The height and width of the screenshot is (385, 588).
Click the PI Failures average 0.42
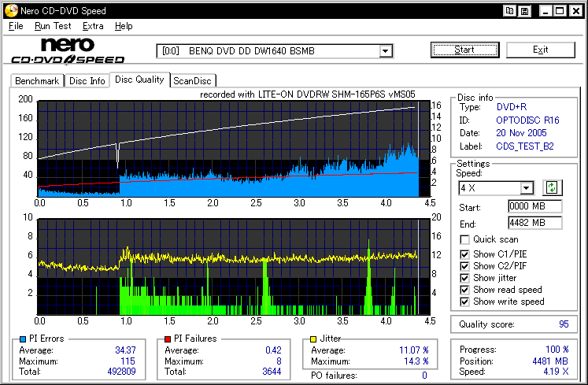point(273,350)
